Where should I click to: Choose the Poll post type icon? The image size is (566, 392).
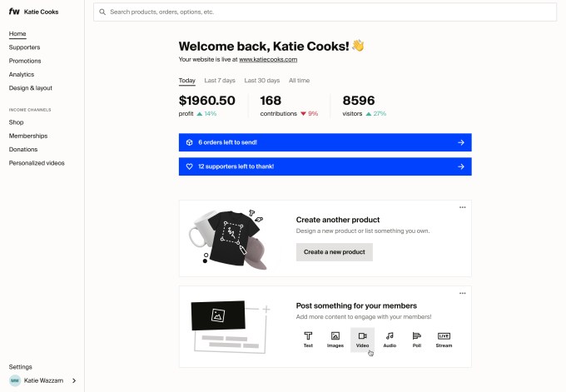coord(417,336)
